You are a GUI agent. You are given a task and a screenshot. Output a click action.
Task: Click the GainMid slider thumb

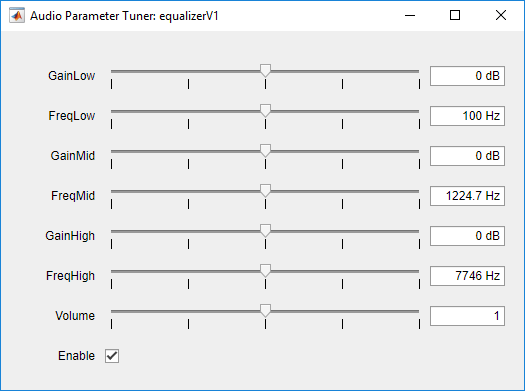coord(266,151)
